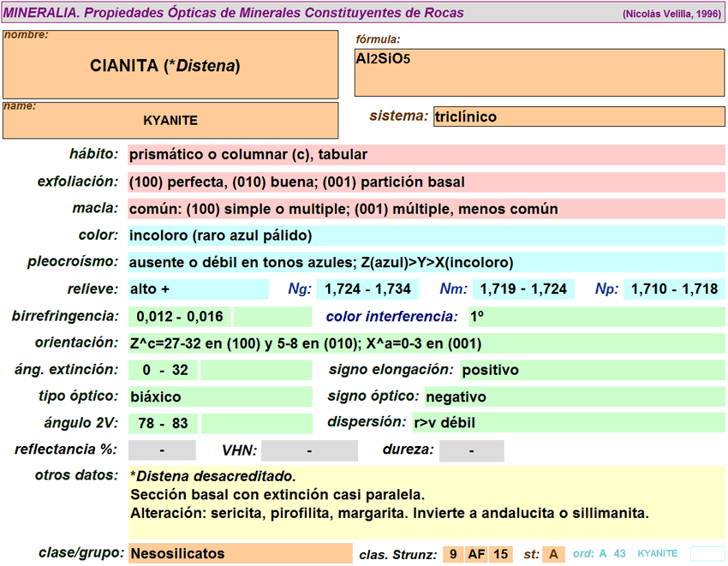
Task: Select the Np value field
Action: click(x=674, y=289)
